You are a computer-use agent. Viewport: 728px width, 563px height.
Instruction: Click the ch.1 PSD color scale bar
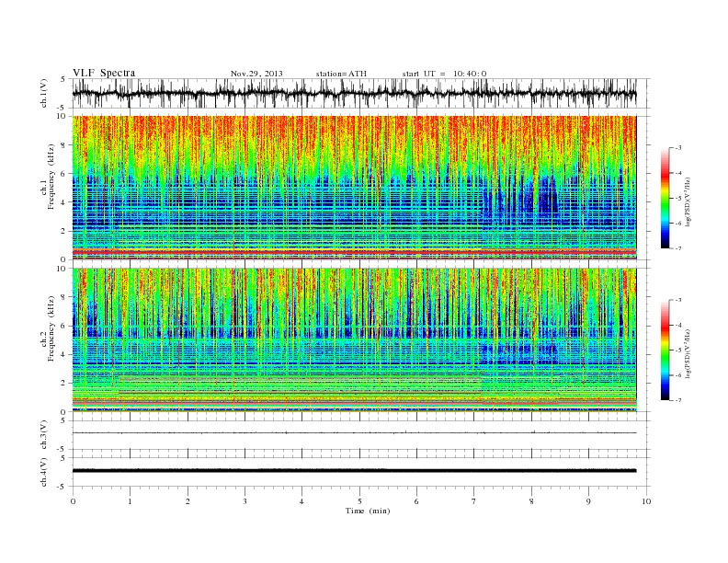665,198
